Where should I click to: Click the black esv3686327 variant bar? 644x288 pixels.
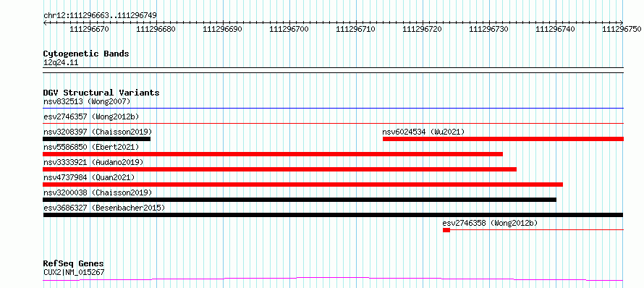point(333,215)
